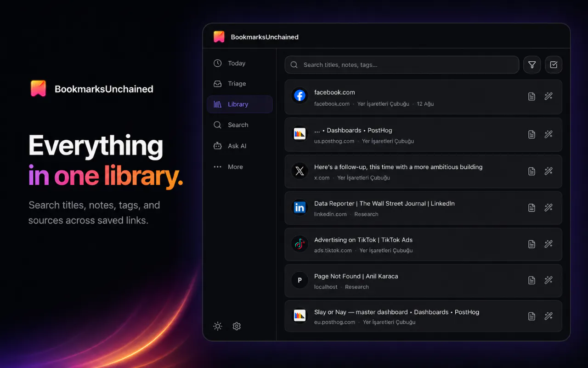Click the large BookmarksUnchained logo beside the app window
Image resolution: width=588 pixels, height=368 pixels.
[38, 89]
